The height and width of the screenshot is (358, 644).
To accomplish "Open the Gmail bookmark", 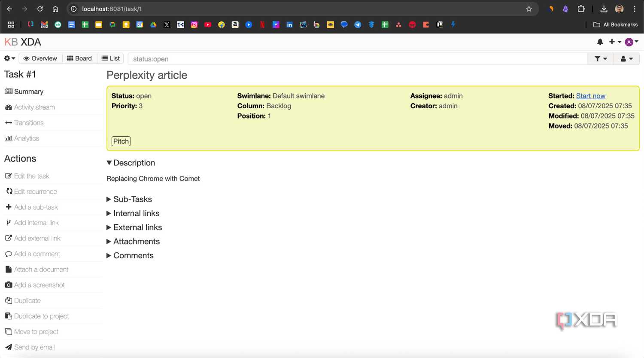I will (x=44, y=24).
